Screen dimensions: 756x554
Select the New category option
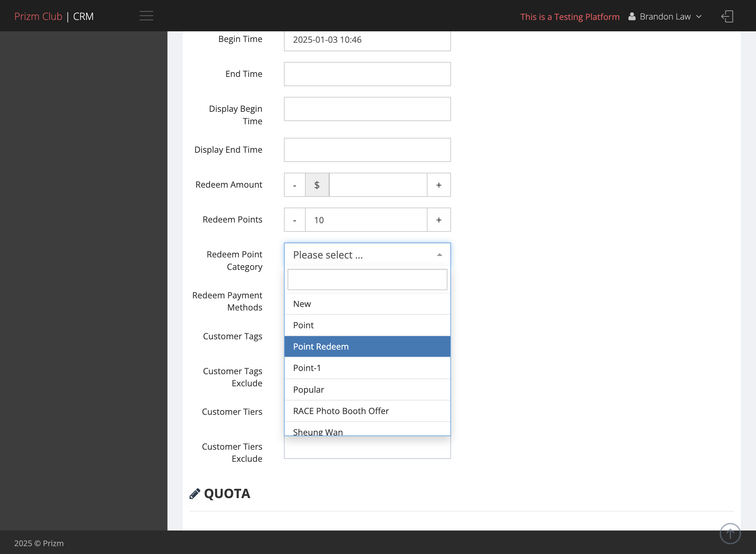pyautogui.click(x=367, y=304)
